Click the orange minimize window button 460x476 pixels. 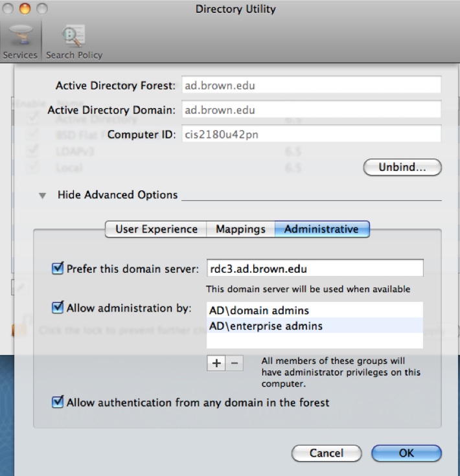(x=25, y=8)
